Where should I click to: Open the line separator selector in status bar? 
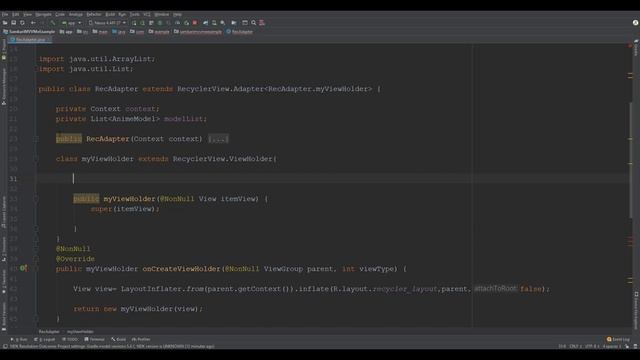coord(576,346)
